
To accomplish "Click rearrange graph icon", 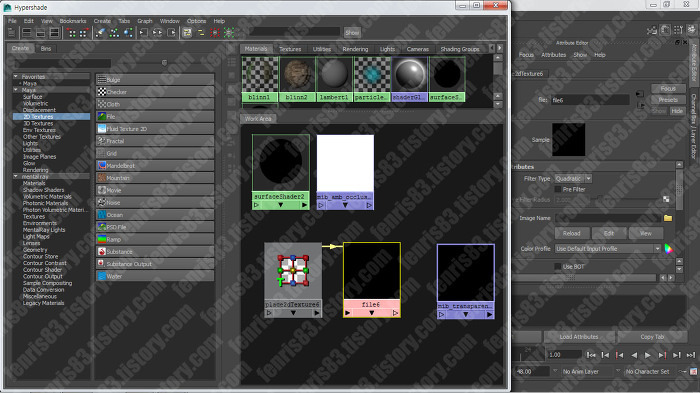I will tap(114, 33).
